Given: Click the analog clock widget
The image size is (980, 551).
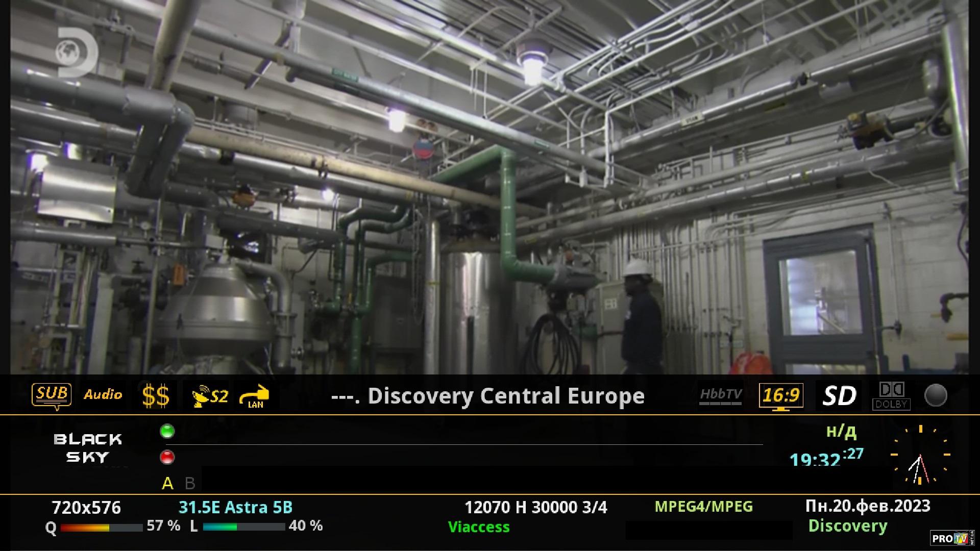Looking at the screenshot, I should [920, 454].
